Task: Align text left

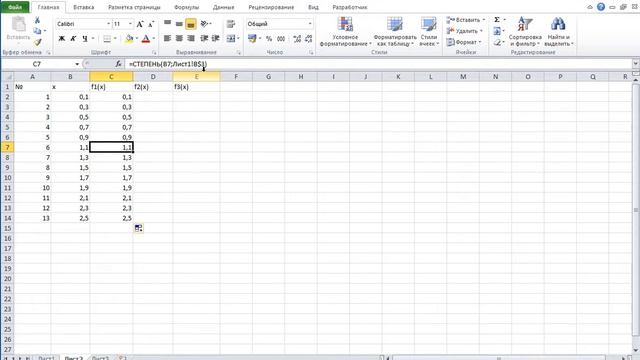Action: [x=167, y=38]
